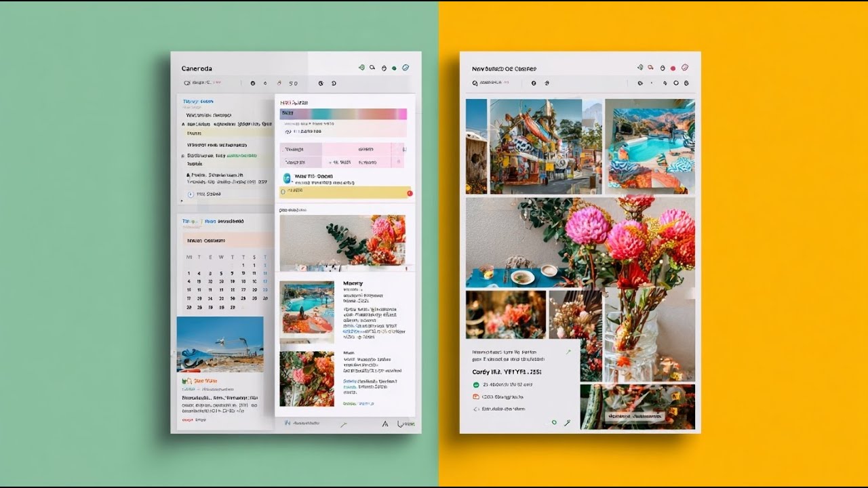This screenshot has height=488, width=868.
Task: Click the mouse-shaped icon in Caneroda header
Action: [x=384, y=68]
